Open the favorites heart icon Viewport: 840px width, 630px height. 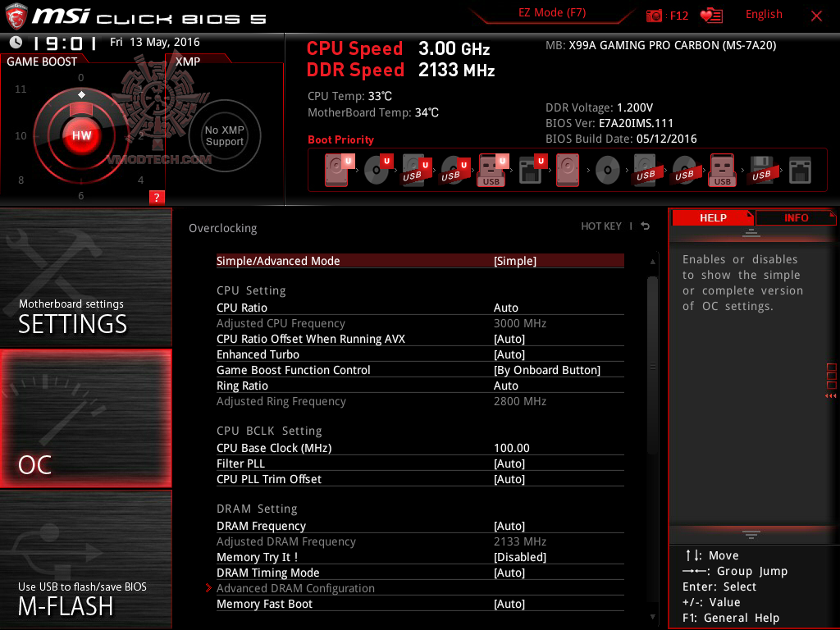[711, 16]
